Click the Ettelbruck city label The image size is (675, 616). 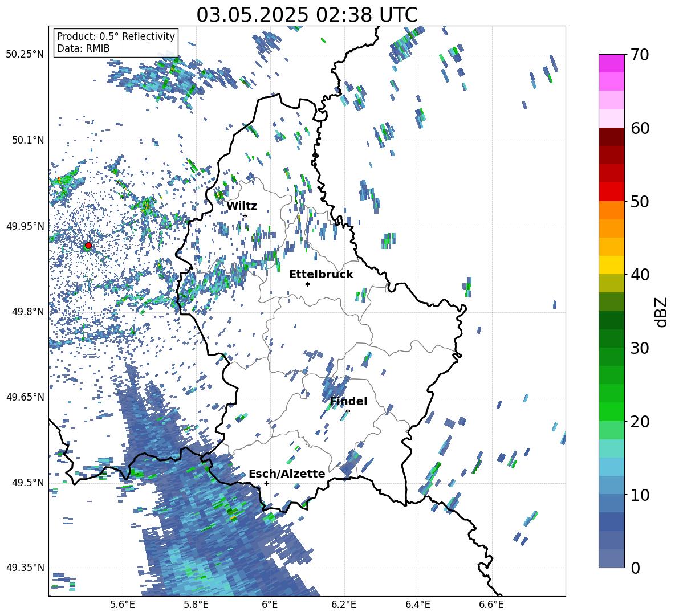[x=321, y=275]
